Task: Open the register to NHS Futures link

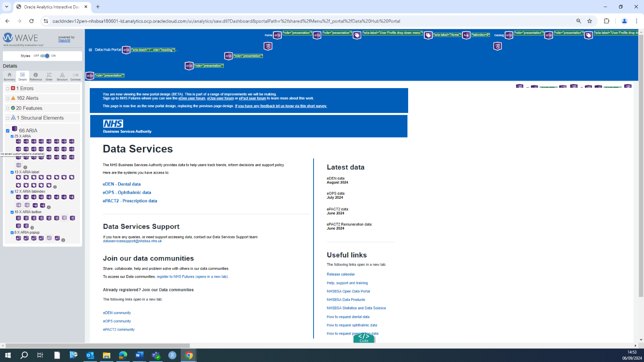Action: pyautogui.click(x=192, y=277)
